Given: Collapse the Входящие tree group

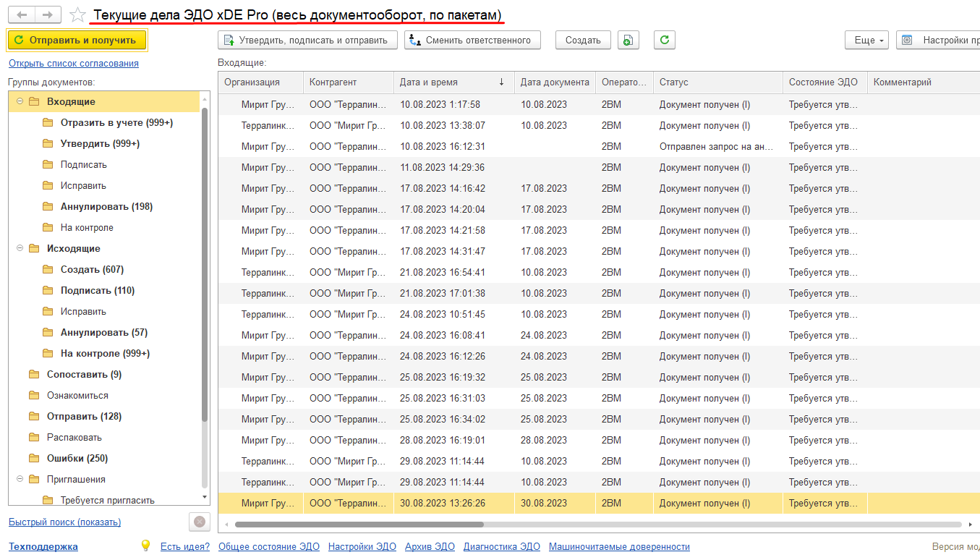Looking at the screenshot, I should [20, 101].
